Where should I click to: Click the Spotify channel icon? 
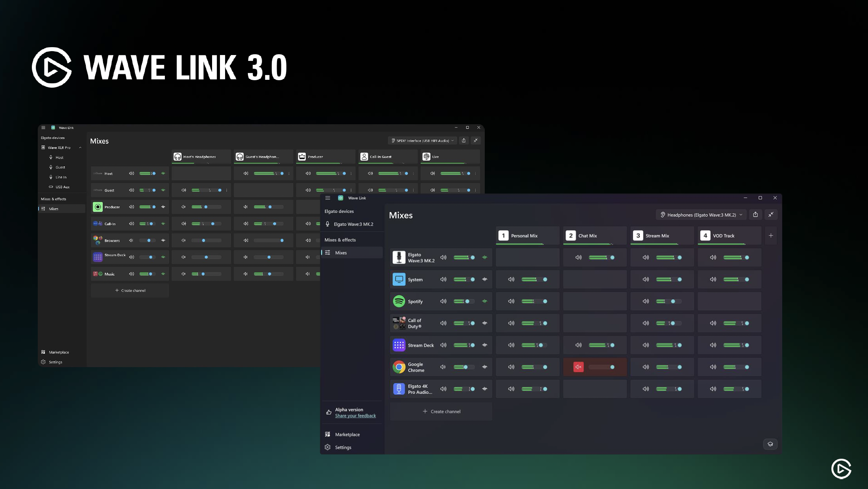(x=399, y=301)
